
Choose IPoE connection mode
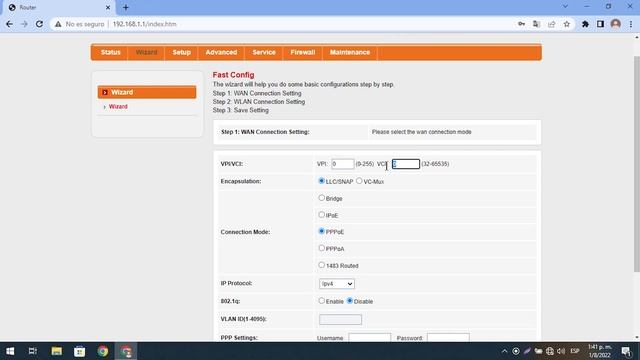click(321, 215)
